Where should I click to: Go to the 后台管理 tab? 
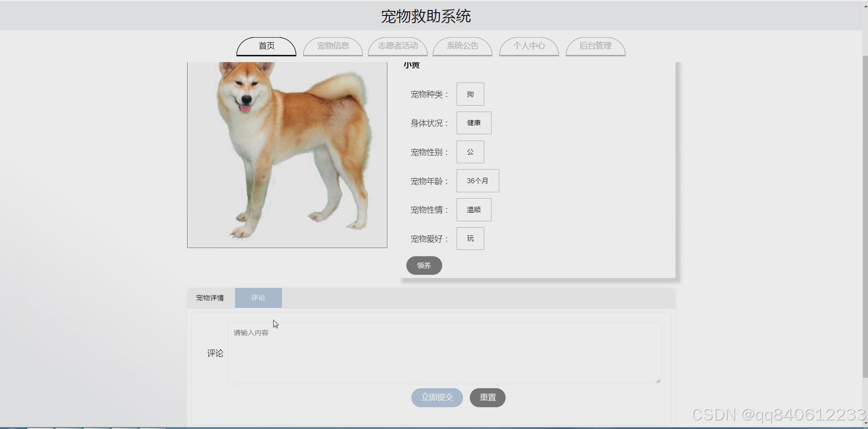click(596, 46)
